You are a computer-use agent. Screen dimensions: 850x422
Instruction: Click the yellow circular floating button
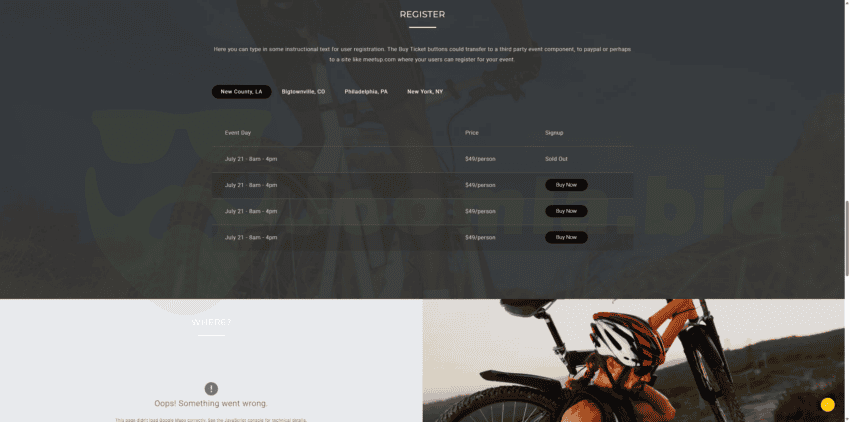coord(827,405)
